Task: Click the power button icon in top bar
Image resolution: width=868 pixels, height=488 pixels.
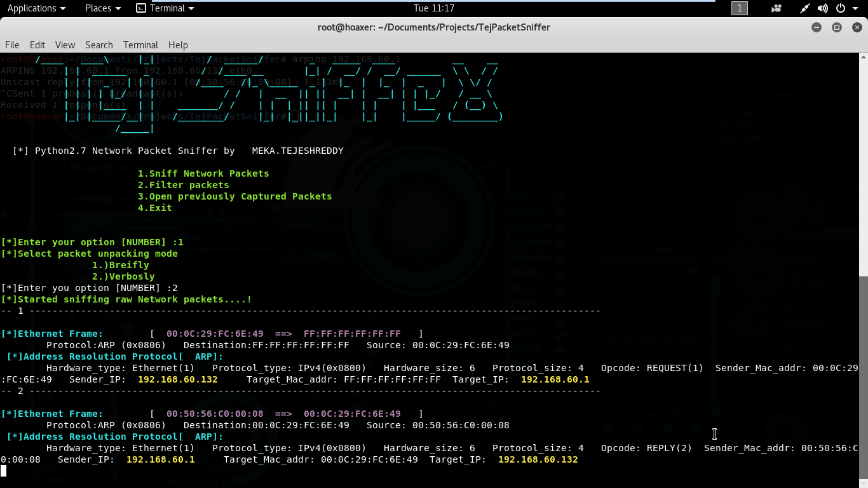Action: pyautogui.click(x=841, y=8)
